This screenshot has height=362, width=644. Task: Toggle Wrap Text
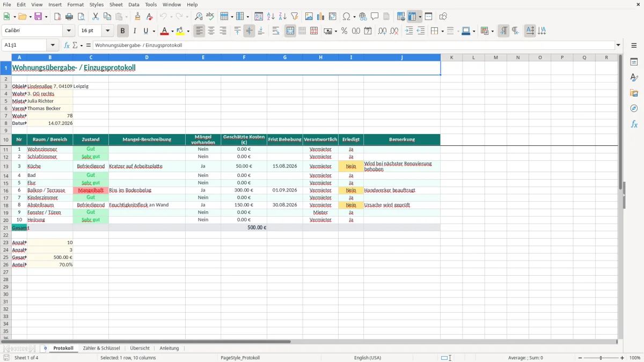[276, 31]
